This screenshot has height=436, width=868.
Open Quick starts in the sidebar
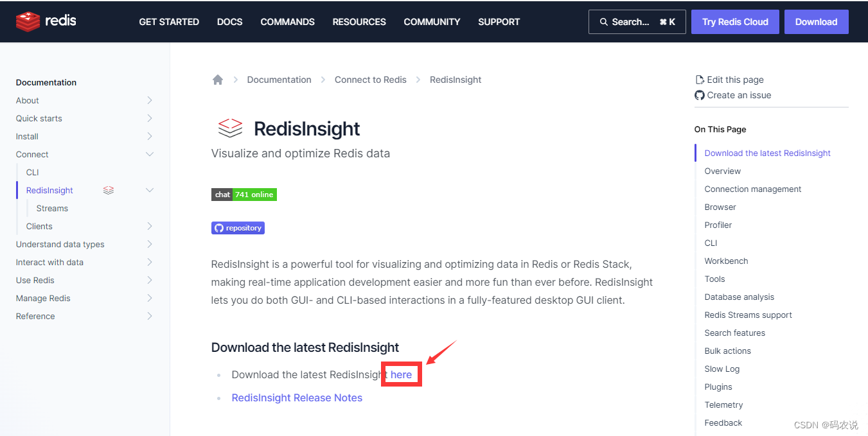pos(39,118)
